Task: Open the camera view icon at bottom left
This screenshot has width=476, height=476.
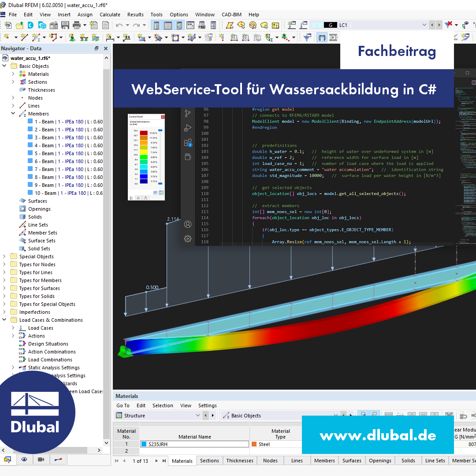Action: point(41,460)
